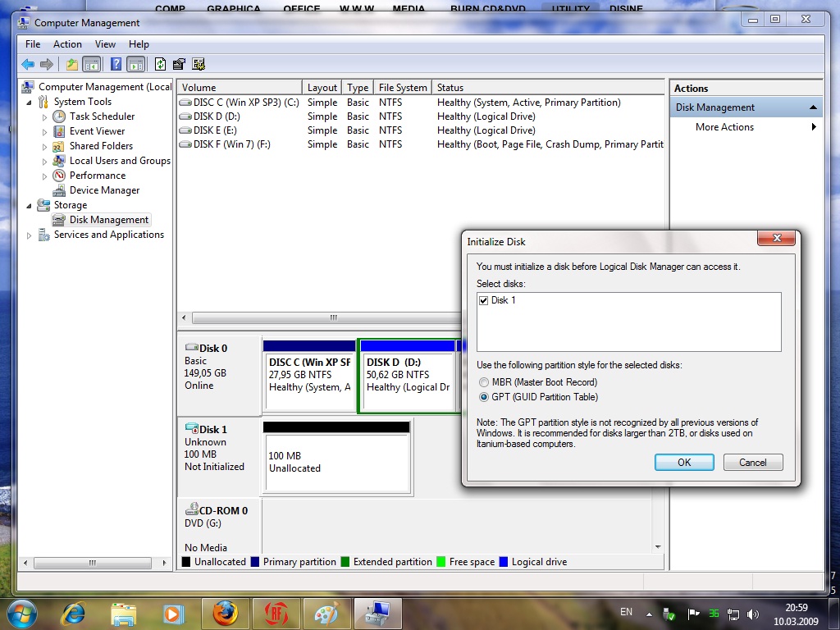Open Firefox from the taskbar
This screenshot has width=840, height=630.
[225, 614]
